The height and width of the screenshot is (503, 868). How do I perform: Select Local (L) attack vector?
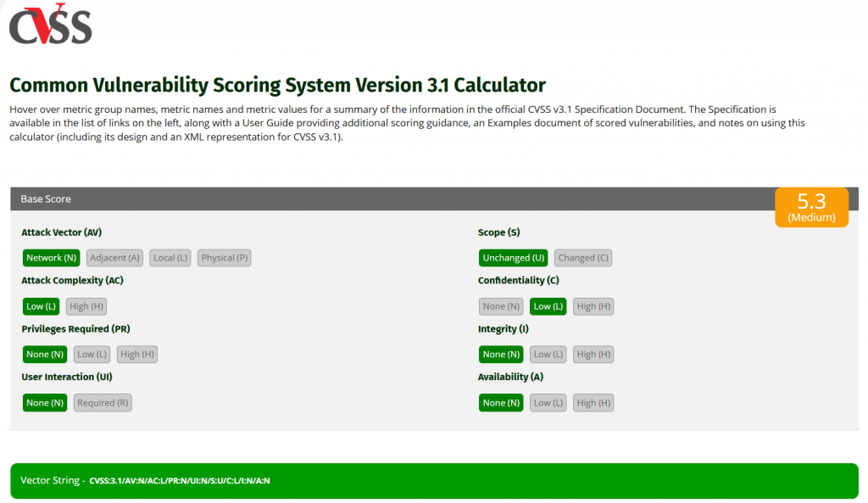tap(170, 258)
